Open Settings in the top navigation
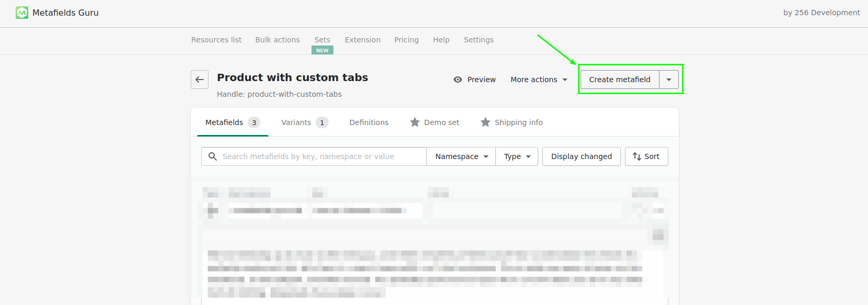Screen dimensions: 868x305 (x=479, y=40)
